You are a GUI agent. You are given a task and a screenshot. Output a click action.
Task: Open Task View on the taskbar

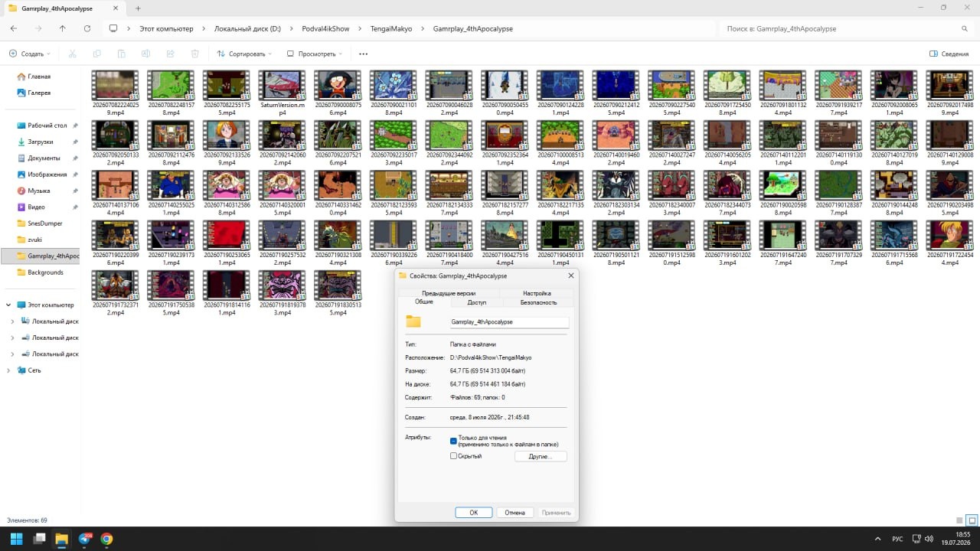tap(39, 539)
